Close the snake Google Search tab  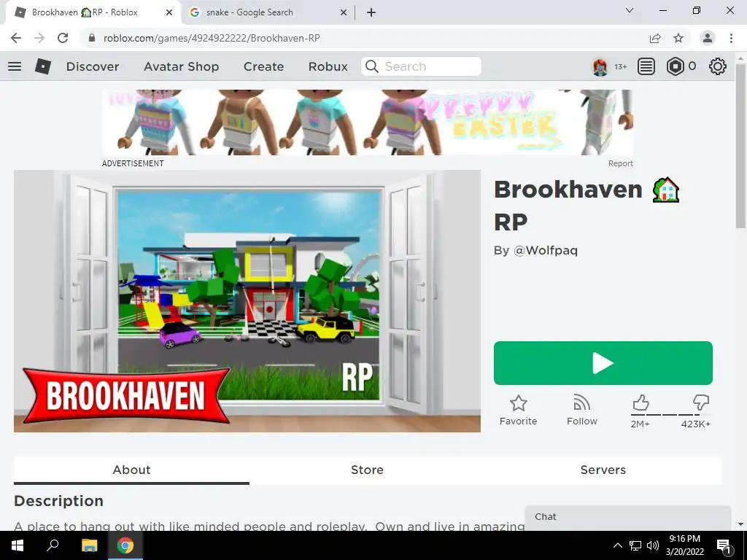click(344, 13)
